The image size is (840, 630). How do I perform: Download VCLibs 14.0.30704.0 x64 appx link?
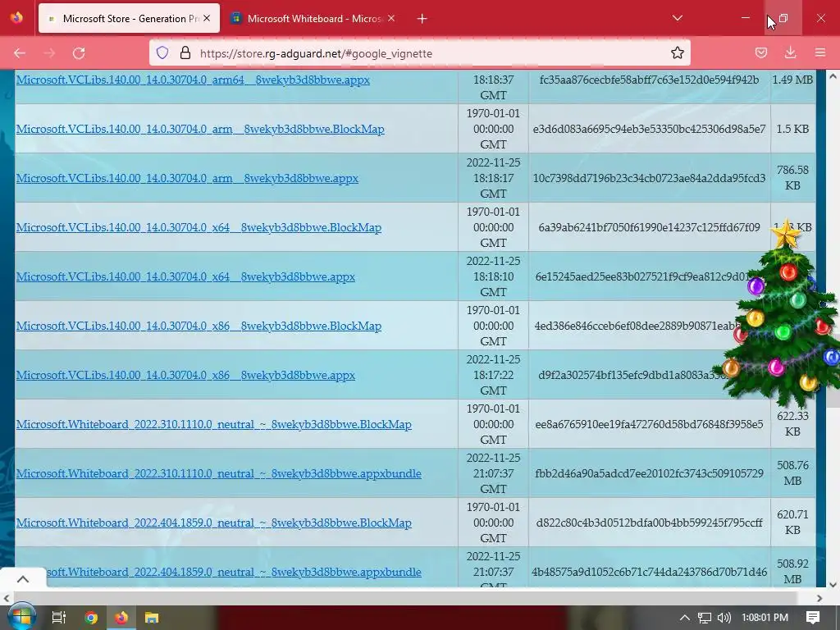tap(185, 277)
